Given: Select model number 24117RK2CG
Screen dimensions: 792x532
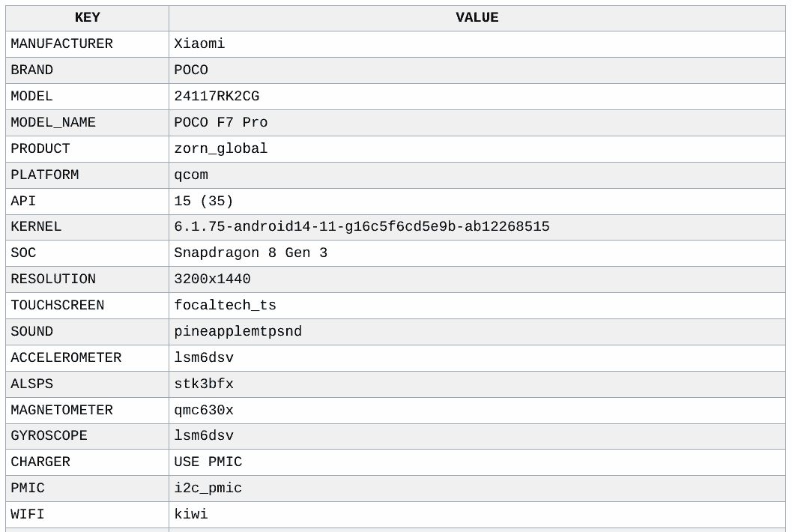Looking at the screenshot, I should (x=217, y=97).
